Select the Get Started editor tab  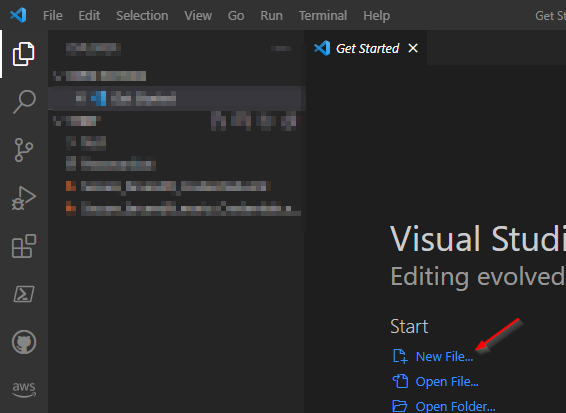[x=365, y=48]
